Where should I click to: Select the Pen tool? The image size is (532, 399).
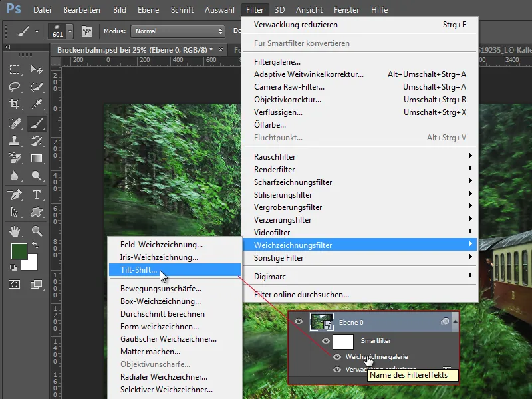coord(14,195)
